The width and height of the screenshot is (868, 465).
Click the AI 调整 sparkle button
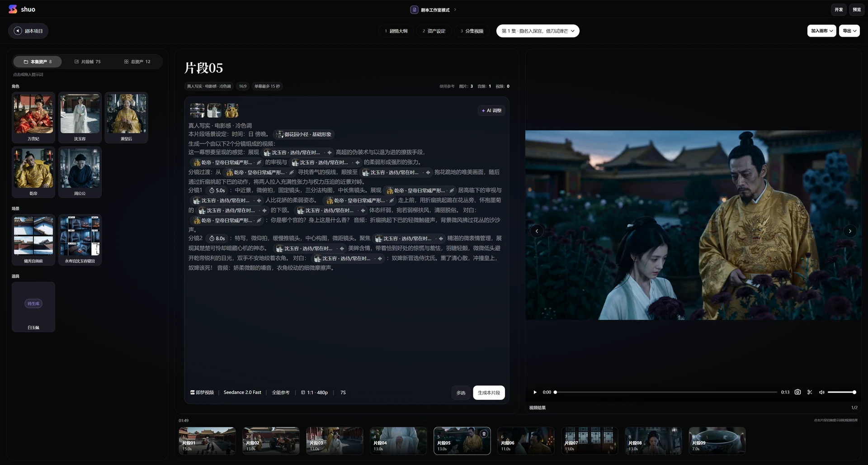[492, 110]
